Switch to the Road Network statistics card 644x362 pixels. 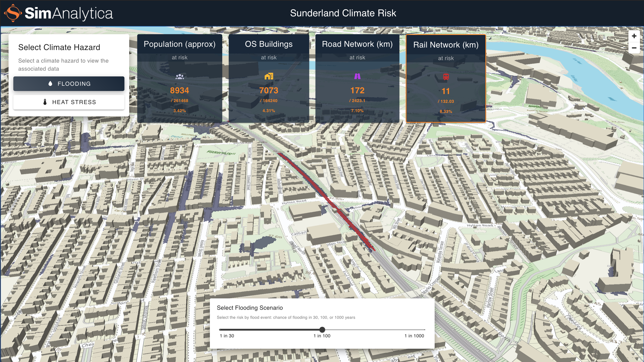357,78
